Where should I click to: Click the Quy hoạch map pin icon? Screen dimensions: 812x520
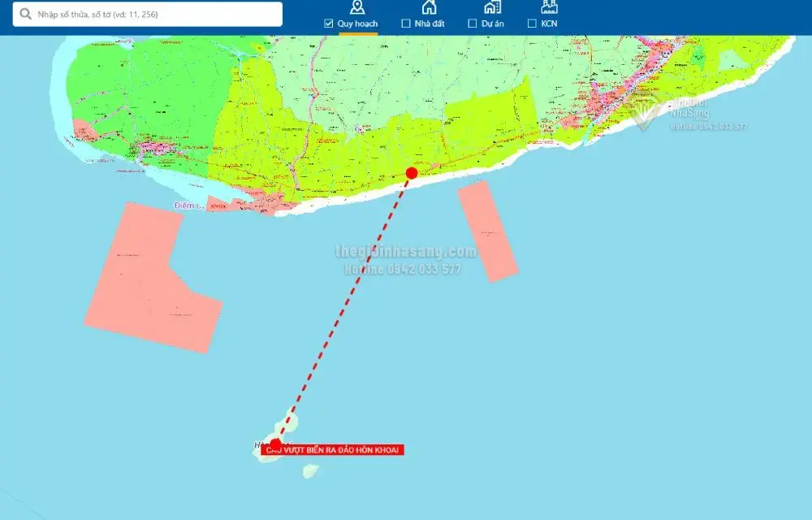356,7
